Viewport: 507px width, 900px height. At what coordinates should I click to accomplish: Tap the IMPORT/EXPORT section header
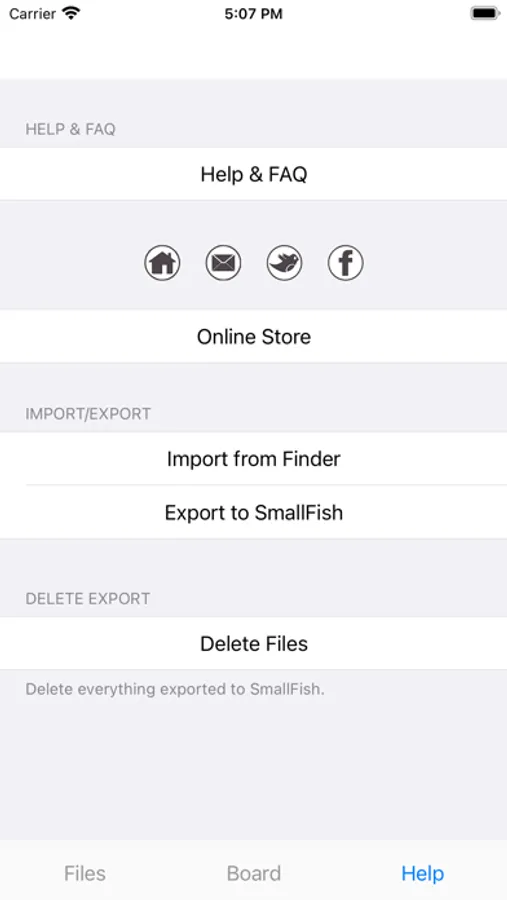click(x=88, y=414)
